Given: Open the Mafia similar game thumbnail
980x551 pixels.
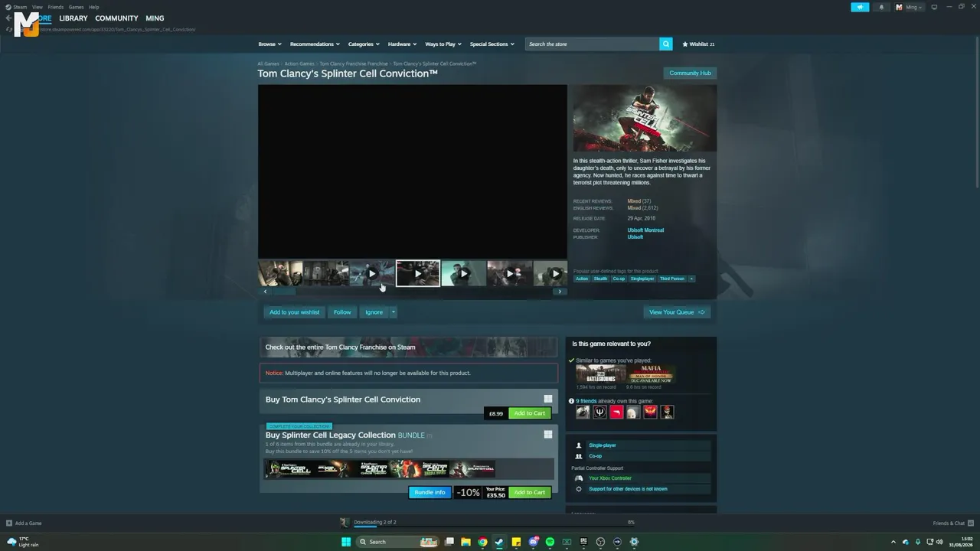Looking at the screenshot, I should [650, 374].
